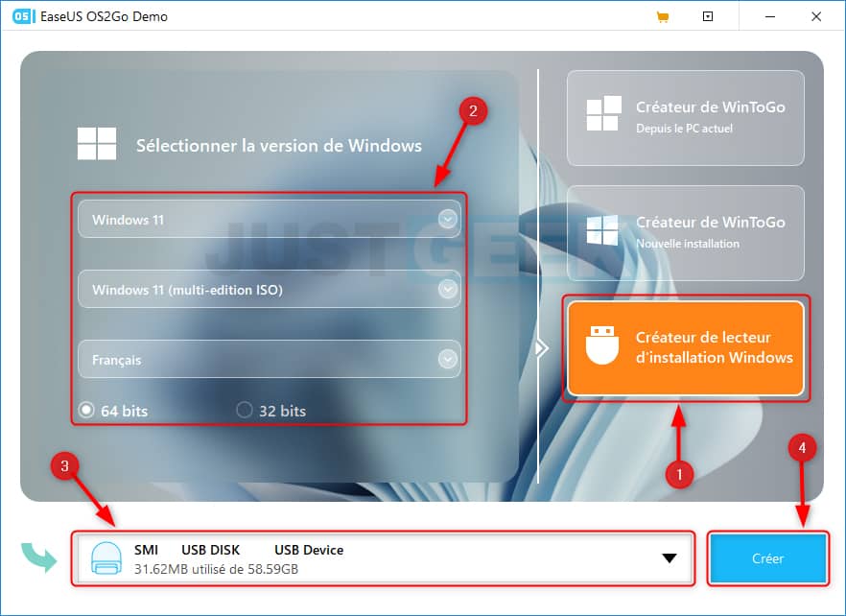Click the shopping cart purchase icon
The image size is (846, 616).
(662, 17)
